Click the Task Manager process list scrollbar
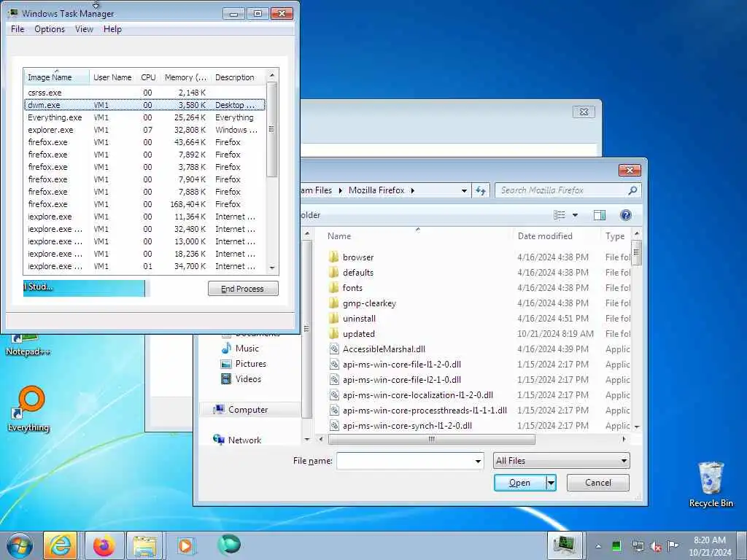 272,130
